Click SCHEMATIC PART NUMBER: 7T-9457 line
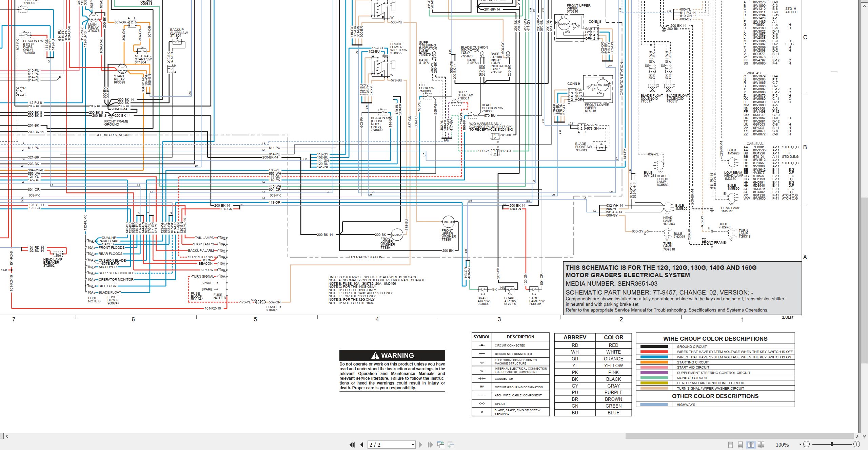Viewport: 868px width, 450px height. pyautogui.click(x=659, y=292)
